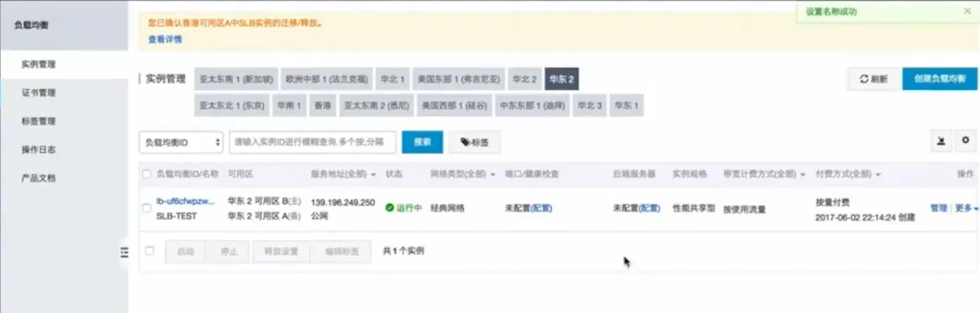This screenshot has height=313, width=980.
Task: Click the 刷新 refresh button
Action: coord(874,79)
